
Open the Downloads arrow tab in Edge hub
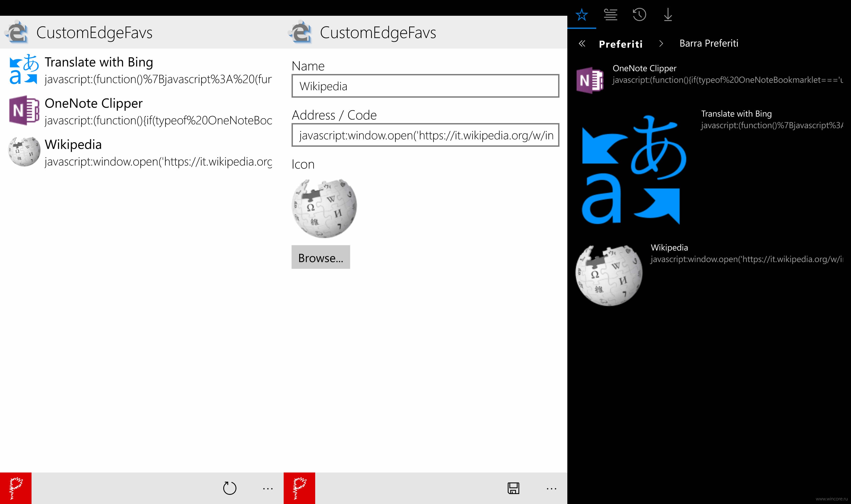tap(668, 15)
